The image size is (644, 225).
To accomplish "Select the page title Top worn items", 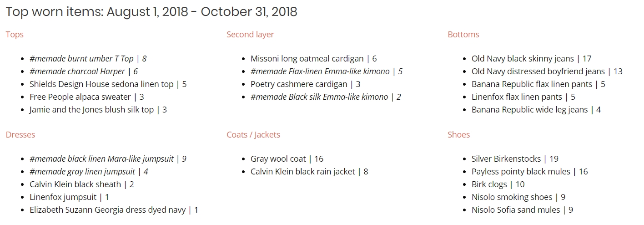I will (x=151, y=12).
